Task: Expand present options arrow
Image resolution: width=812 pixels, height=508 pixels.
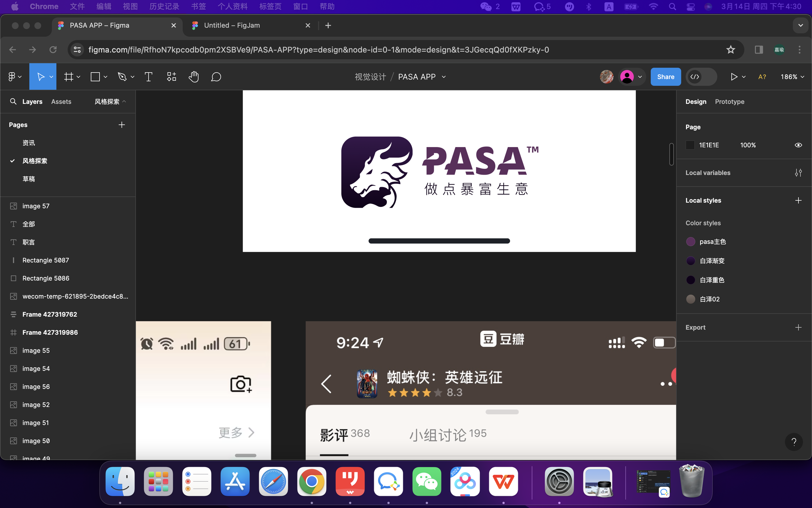Action: pyautogui.click(x=743, y=77)
